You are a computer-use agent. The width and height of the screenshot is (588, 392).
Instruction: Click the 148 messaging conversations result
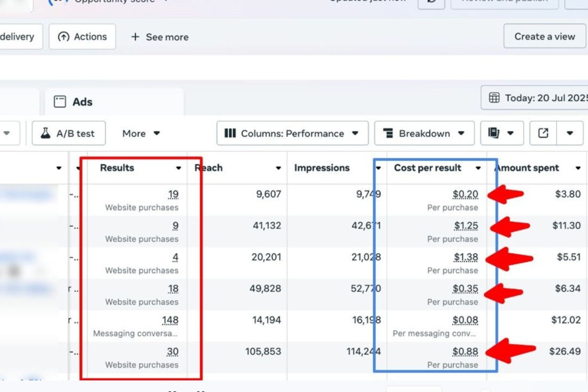170,320
